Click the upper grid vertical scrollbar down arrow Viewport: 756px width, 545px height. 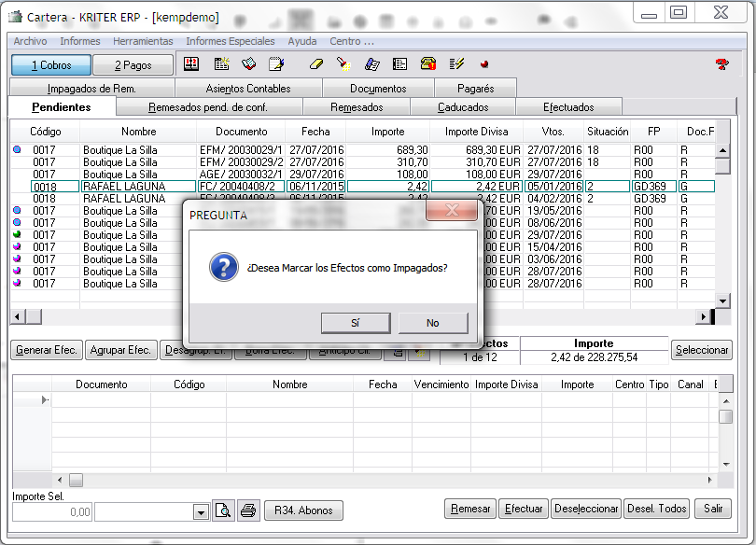722,301
